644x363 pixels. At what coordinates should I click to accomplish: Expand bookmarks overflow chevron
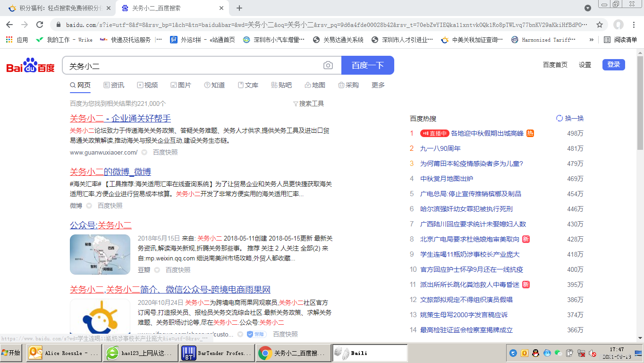point(591,40)
